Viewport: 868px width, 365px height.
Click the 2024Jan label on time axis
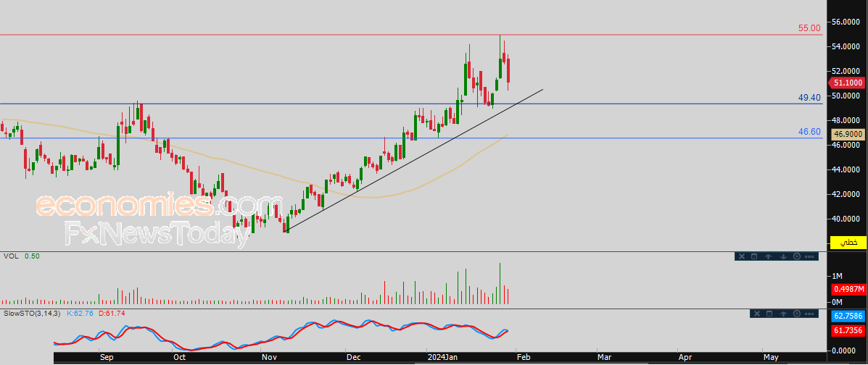(x=443, y=358)
